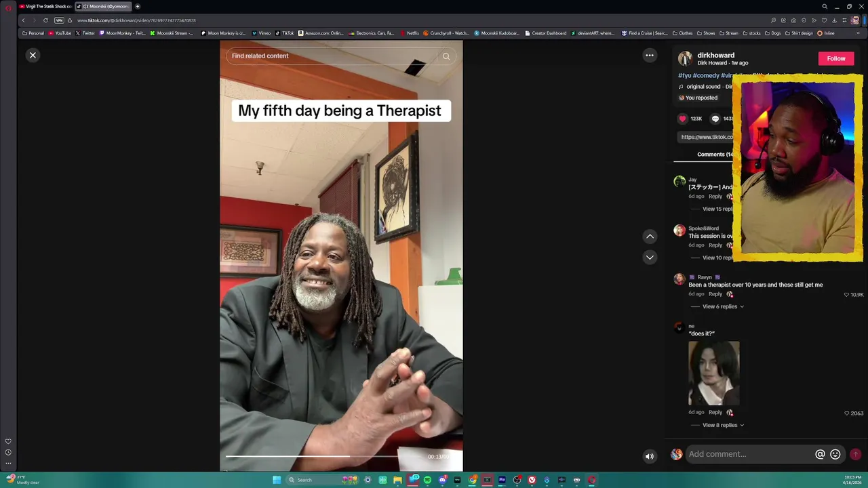Open the comments bubble icon
Image resolution: width=868 pixels, height=488 pixels.
coord(715,119)
